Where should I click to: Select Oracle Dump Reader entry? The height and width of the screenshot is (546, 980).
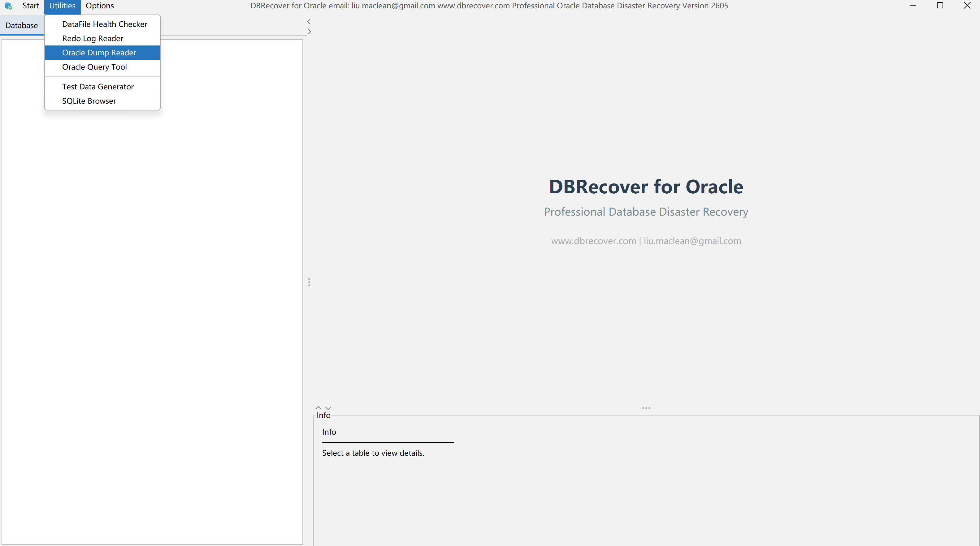[x=102, y=53]
